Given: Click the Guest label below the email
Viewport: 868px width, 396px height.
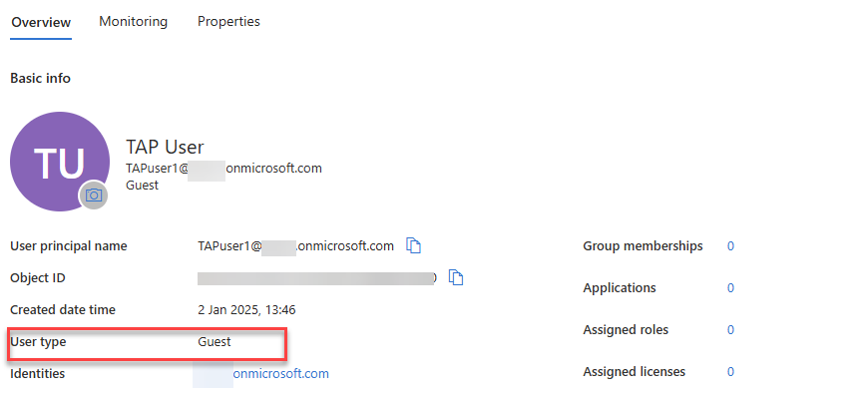Looking at the screenshot, I should [x=143, y=186].
